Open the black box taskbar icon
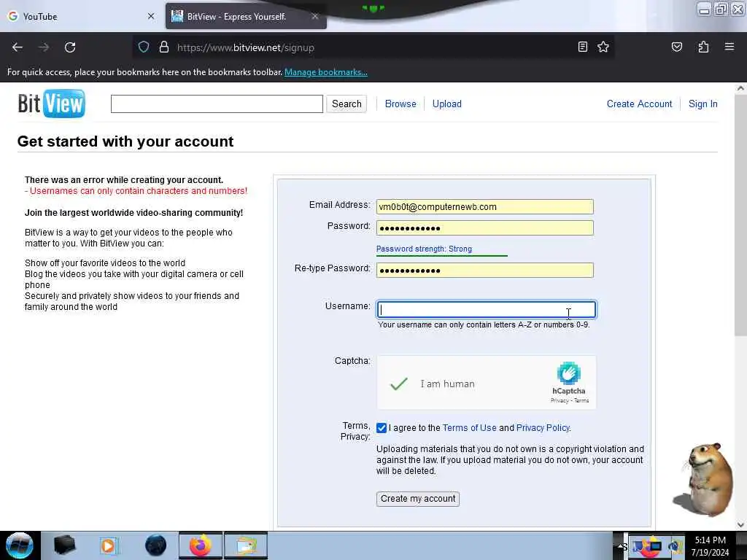This screenshot has width=747, height=560. click(x=64, y=545)
